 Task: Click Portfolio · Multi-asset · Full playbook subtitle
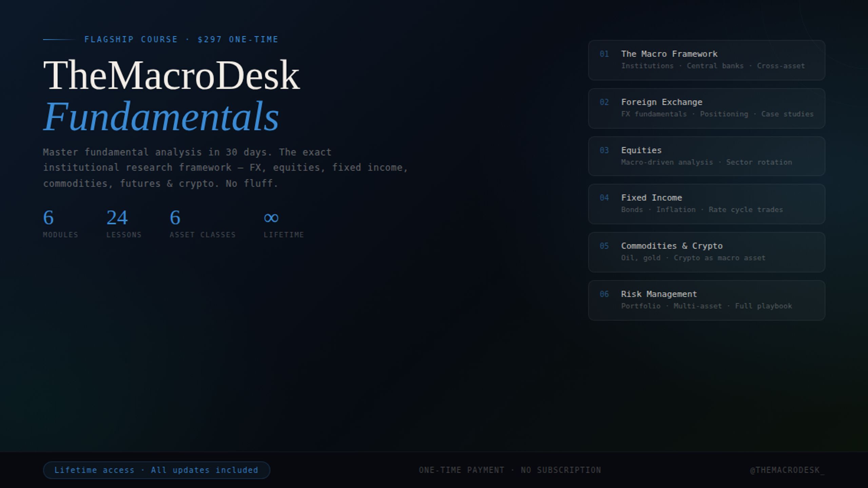(x=706, y=306)
